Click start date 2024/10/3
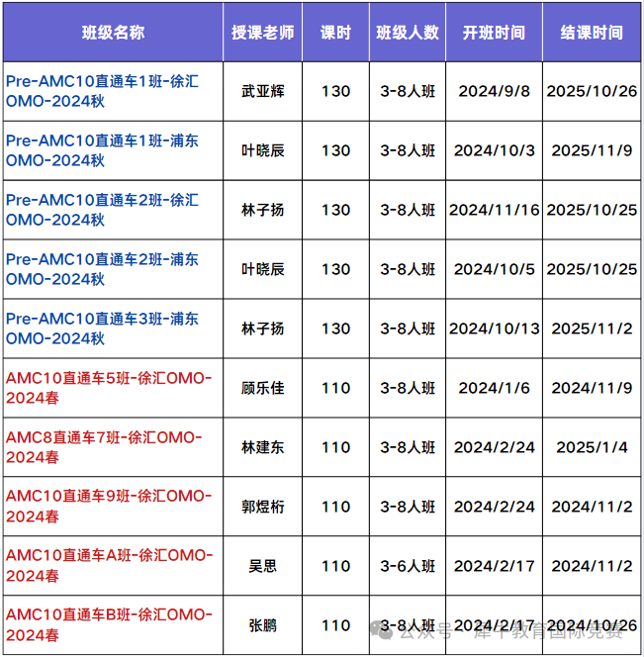 click(x=494, y=150)
